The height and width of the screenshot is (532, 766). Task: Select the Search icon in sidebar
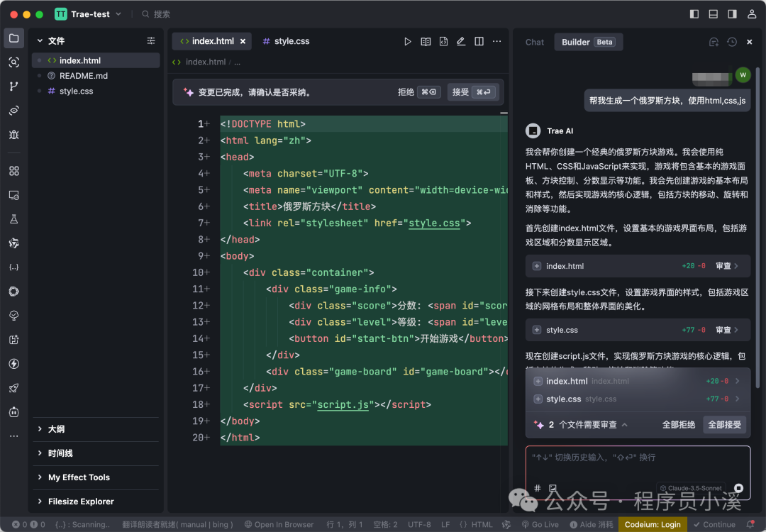point(14,62)
